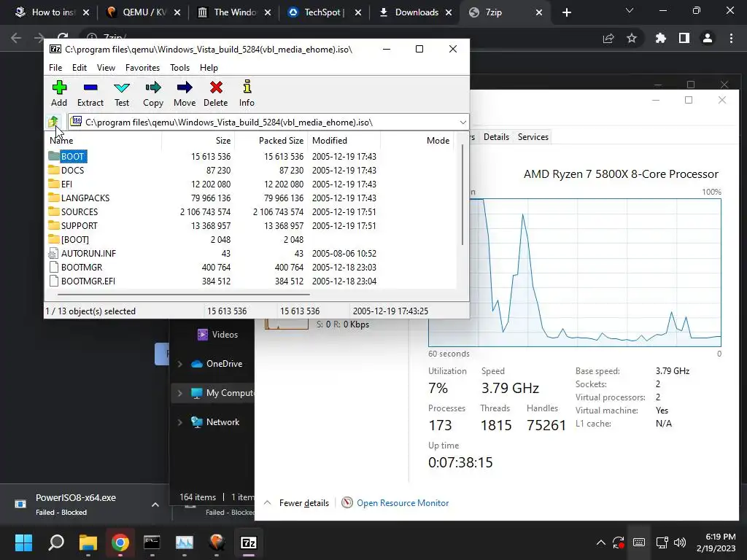The image size is (747, 560).
Task: Sort by Mode column header
Action: point(417,141)
